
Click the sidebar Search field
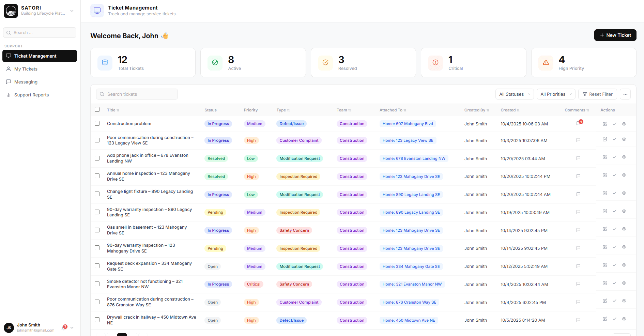[40, 33]
